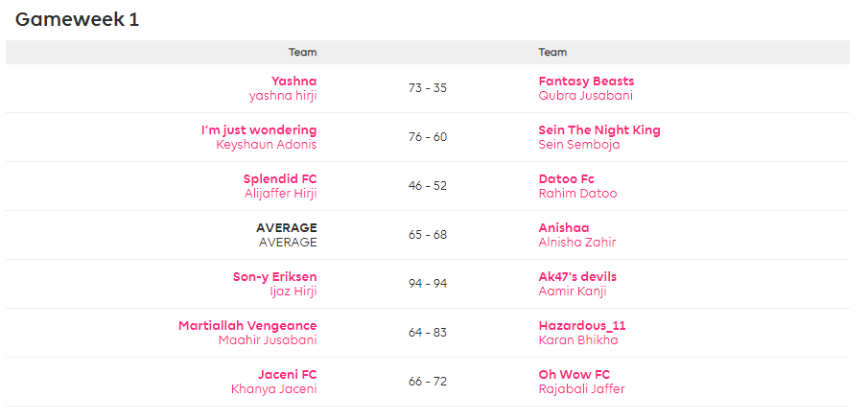Click manager name Karan Bikha
Image resolution: width=868 pixels, height=420 pixels.
click(578, 340)
